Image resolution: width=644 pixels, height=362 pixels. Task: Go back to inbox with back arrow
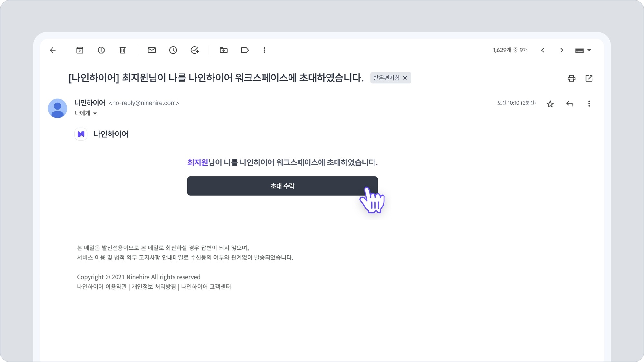click(53, 50)
